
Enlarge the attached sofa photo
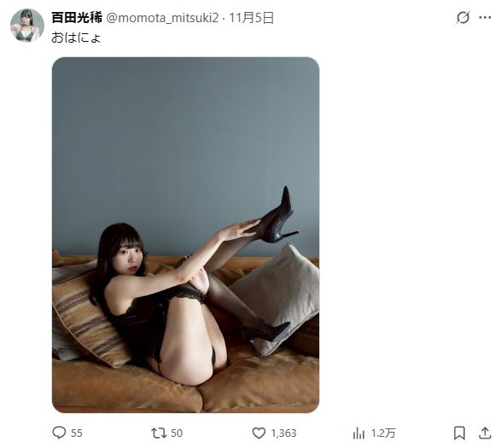pyautogui.click(x=186, y=235)
